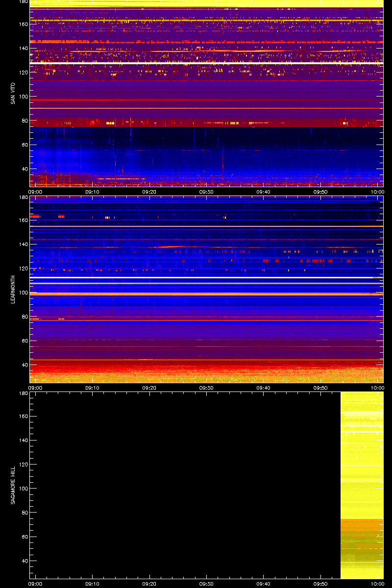Click the 120 frequency label of Learmonth
This screenshot has height=588, width=392.
tap(23, 269)
